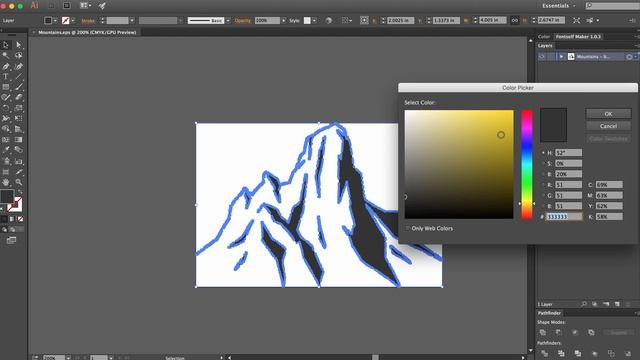The width and height of the screenshot is (640, 360).
Task: Select the H (hue) radio button
Action: 543,153
